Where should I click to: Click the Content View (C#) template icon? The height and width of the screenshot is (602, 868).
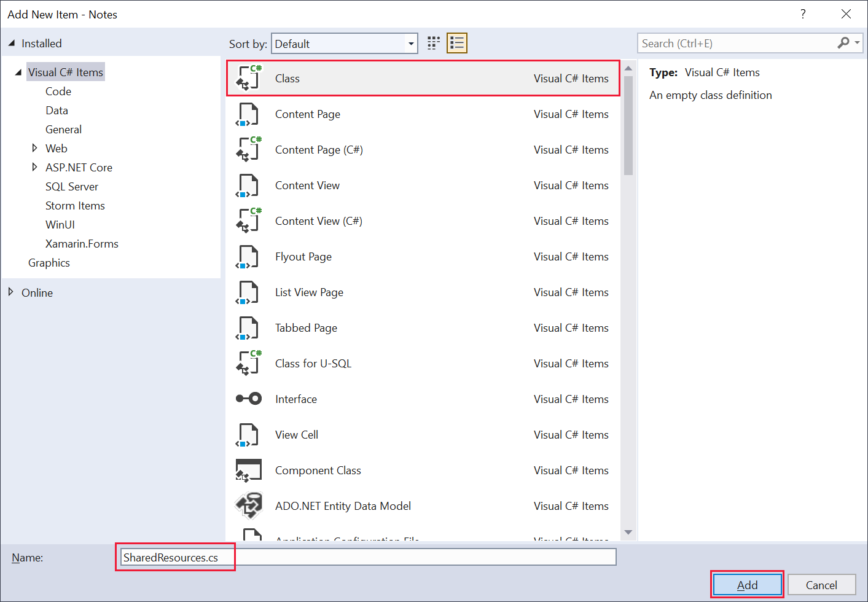pyautogui.click(x=248, y=221)
